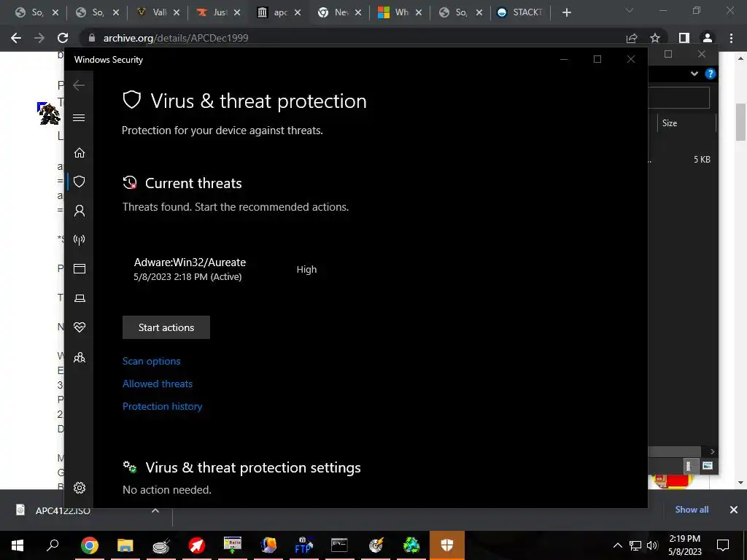
Task: Open App & browser control window icon
Action: (79, 268)
